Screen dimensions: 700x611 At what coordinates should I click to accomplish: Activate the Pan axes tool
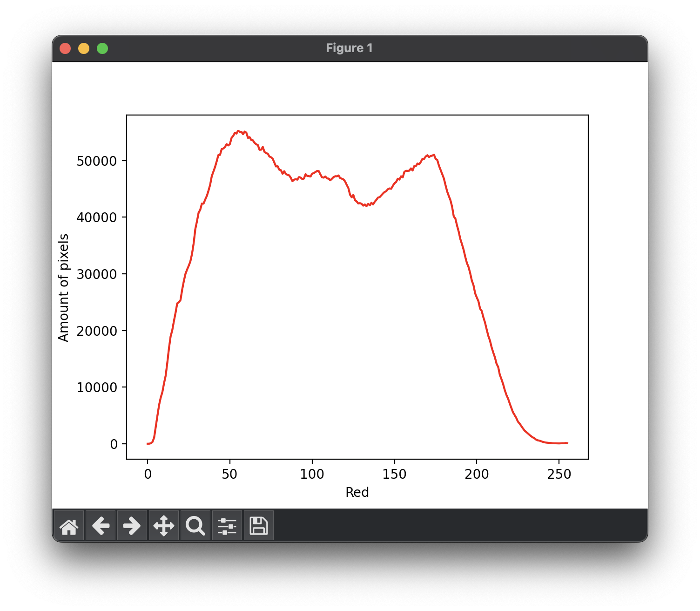click(164, 526)
